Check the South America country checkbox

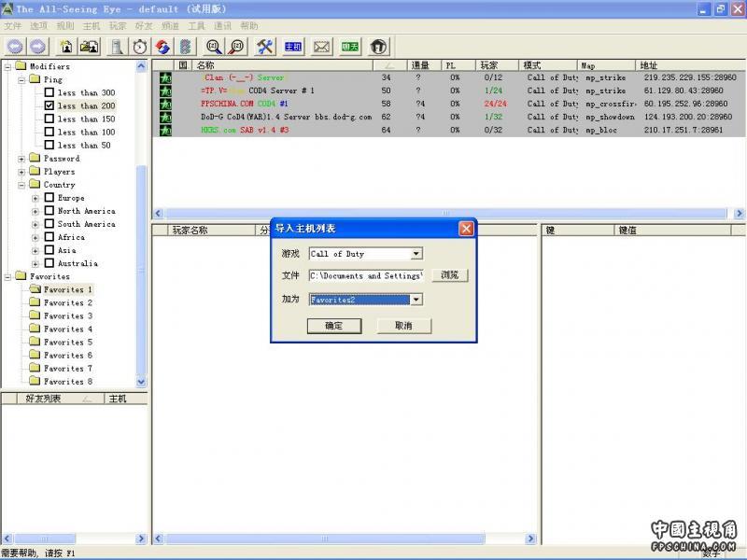point(49,223)
